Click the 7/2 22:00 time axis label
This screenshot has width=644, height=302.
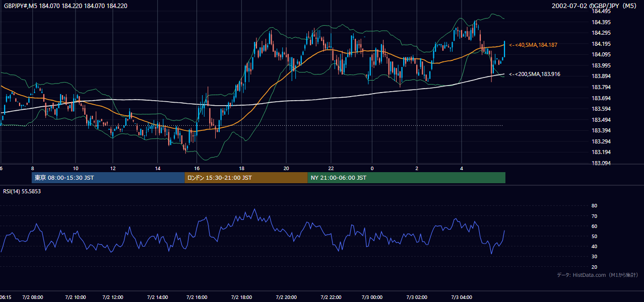point(331,297)
